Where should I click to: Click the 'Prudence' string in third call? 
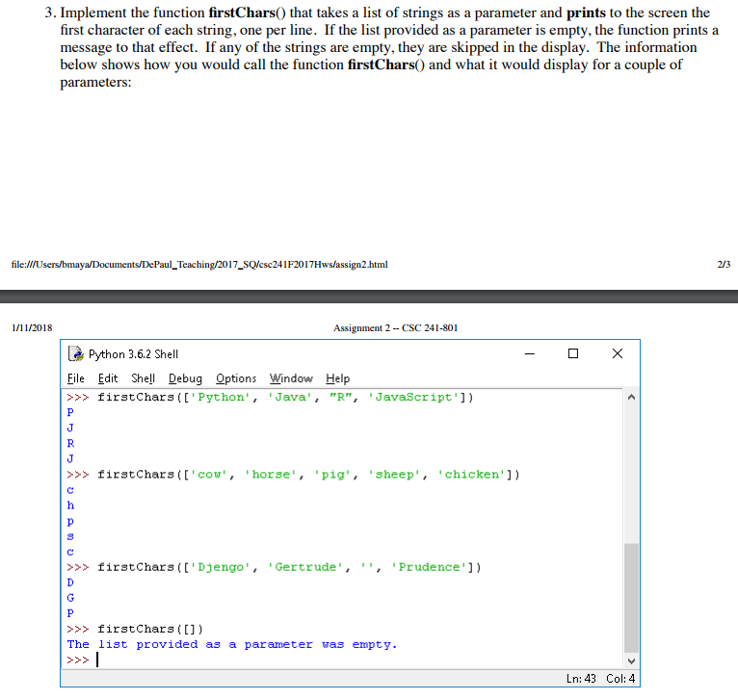[x=429, y=567]
